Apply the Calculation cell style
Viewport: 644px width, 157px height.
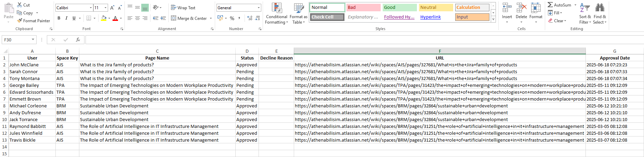pos(472,7)
